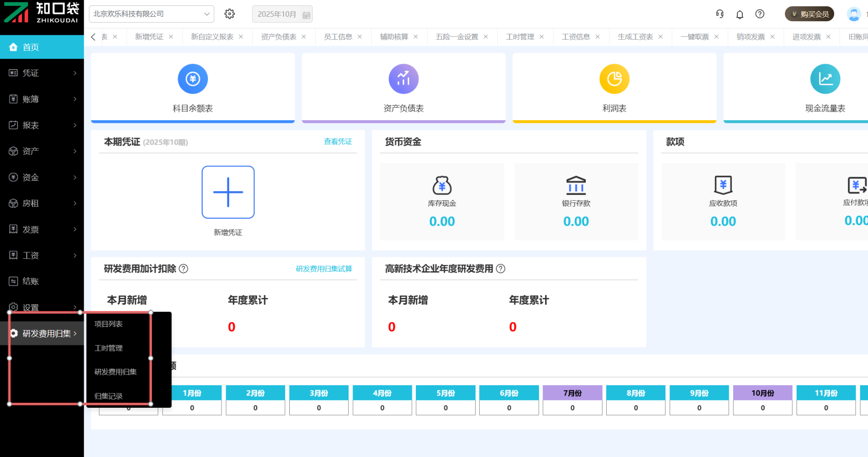Click the customer service headset icon

[720, 14]
